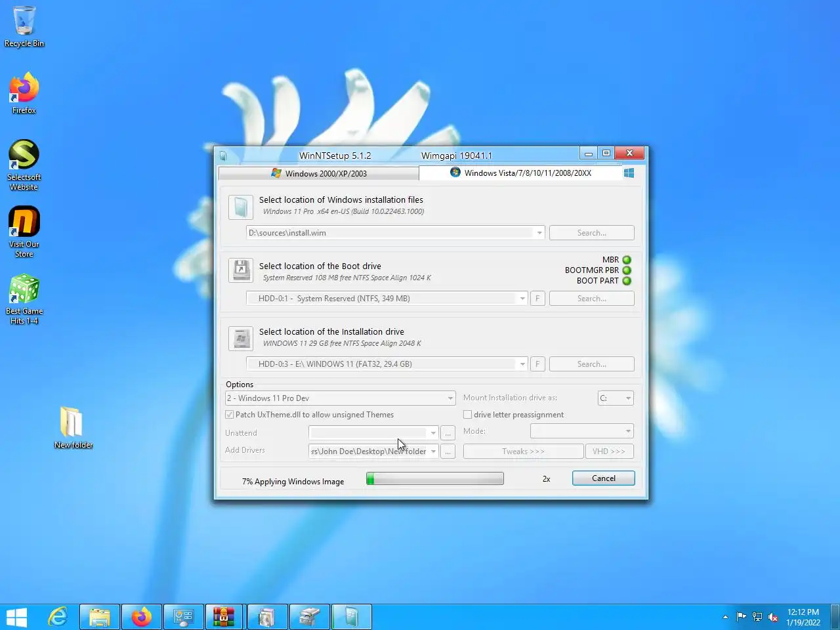Viewport: 840px width, 630px height.
Task: Expand the Boot drive HDD-0:1 dropdown
Action: [x=522, y=299]
